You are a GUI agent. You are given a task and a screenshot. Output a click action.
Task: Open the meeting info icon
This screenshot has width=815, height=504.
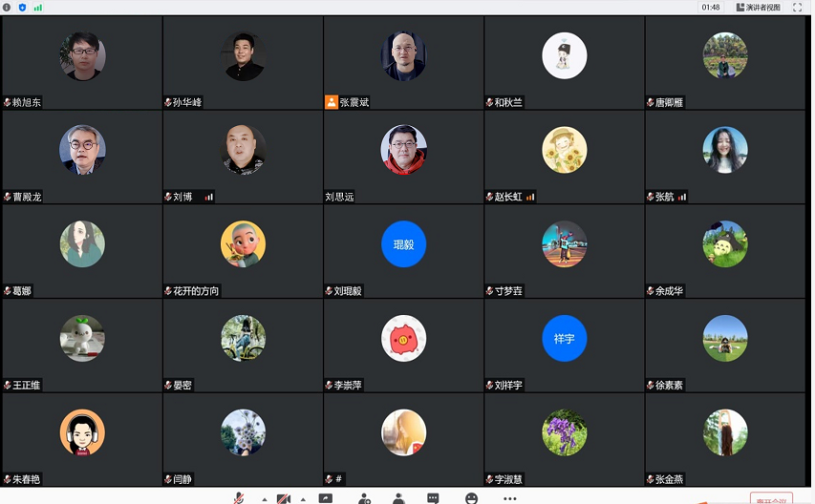click(x=7, y=8)
